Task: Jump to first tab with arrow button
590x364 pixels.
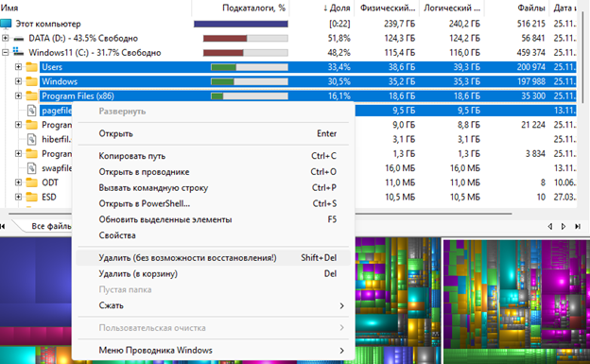Action: (3, 226)
